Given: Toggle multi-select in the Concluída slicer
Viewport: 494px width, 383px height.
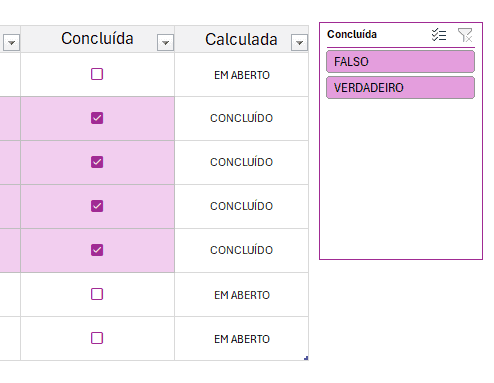Looking at the screenshot, I should (439, 35).
